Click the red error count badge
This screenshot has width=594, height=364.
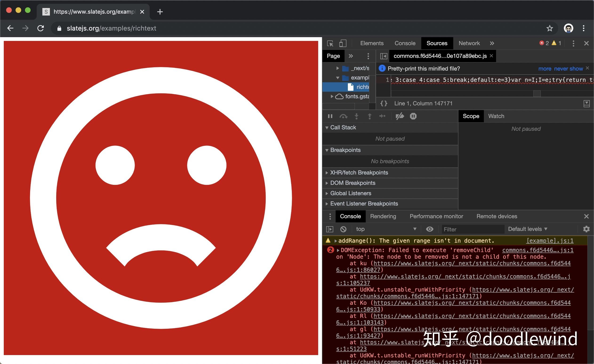point(544,43)
